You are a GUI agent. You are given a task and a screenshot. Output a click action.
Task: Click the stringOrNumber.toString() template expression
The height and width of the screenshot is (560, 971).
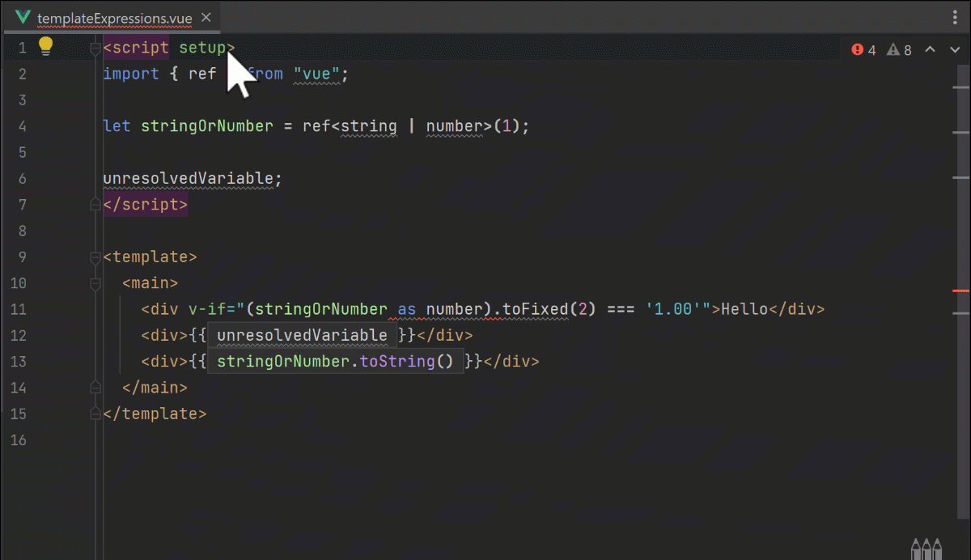click(x=334, y=361)
